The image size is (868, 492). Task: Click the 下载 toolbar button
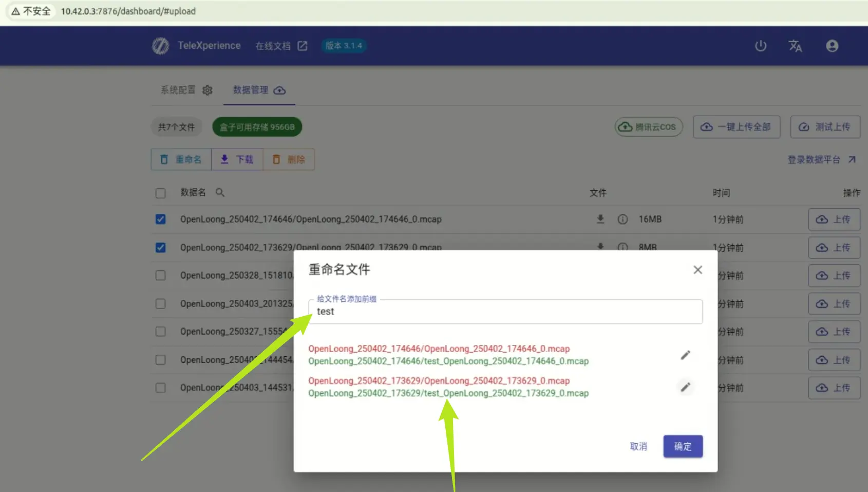coord(237,159)
